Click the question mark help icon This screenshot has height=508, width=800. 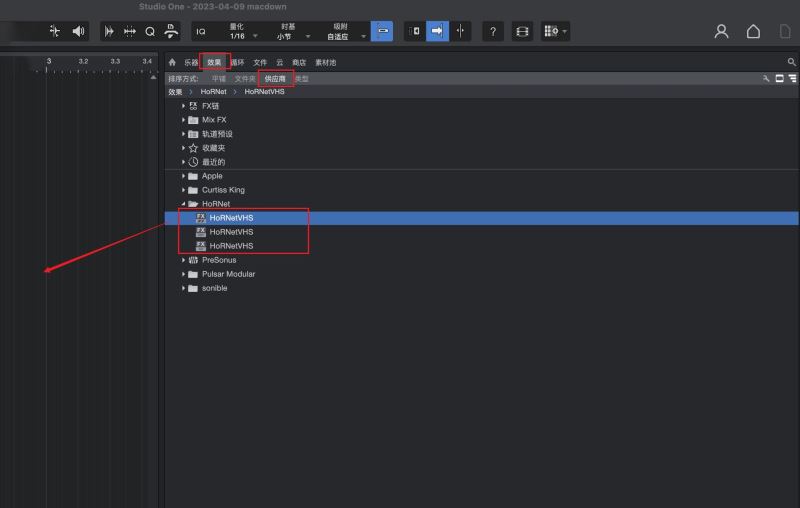tap(493, 32)
